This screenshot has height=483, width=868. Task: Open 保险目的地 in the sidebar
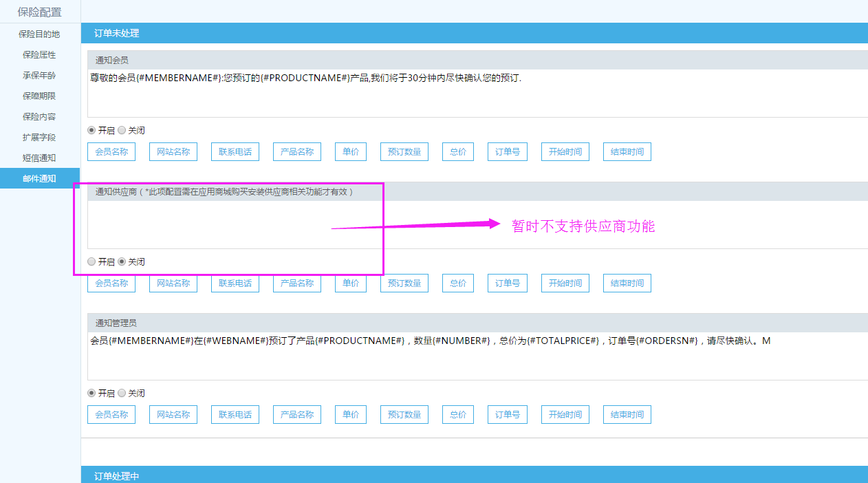point(39,34)
